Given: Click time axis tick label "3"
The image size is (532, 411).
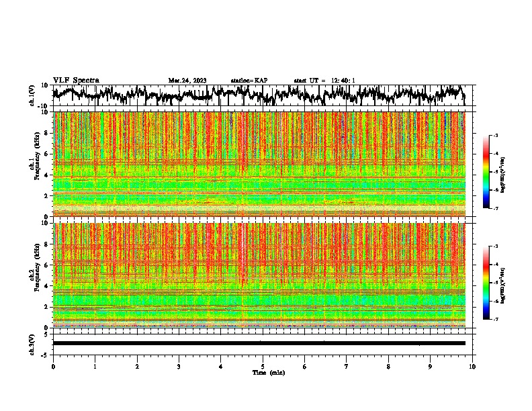Looking at the screenshot, I should pos(179,367).
